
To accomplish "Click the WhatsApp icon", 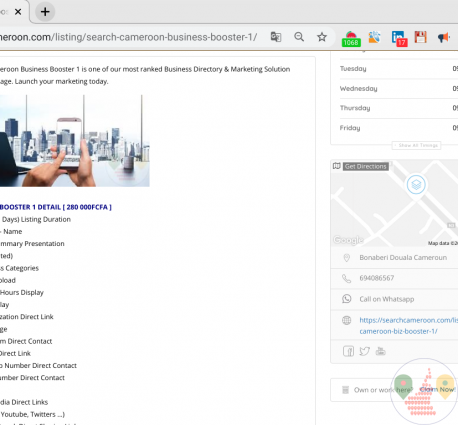I will [x=347, y=299].
